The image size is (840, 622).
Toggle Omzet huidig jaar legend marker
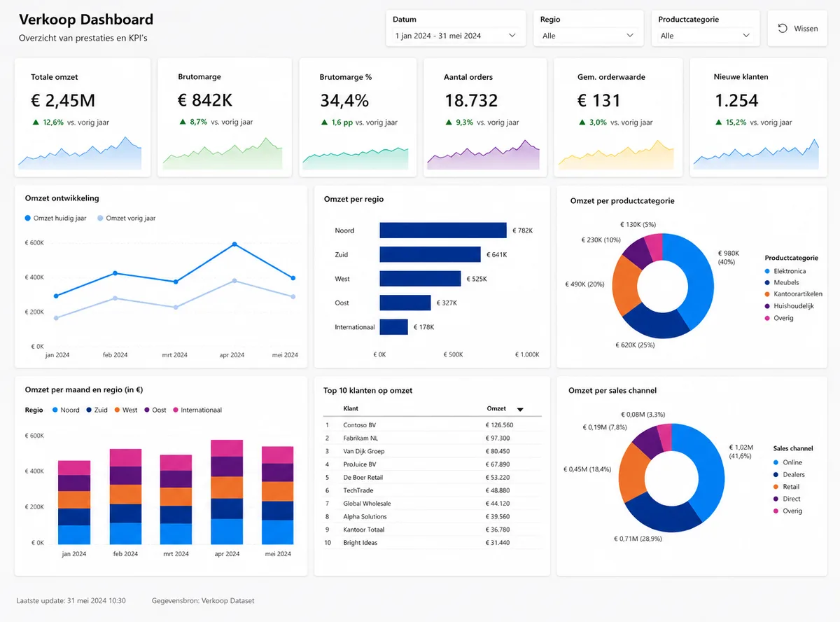pyautogui.click(x=28, y=219)
